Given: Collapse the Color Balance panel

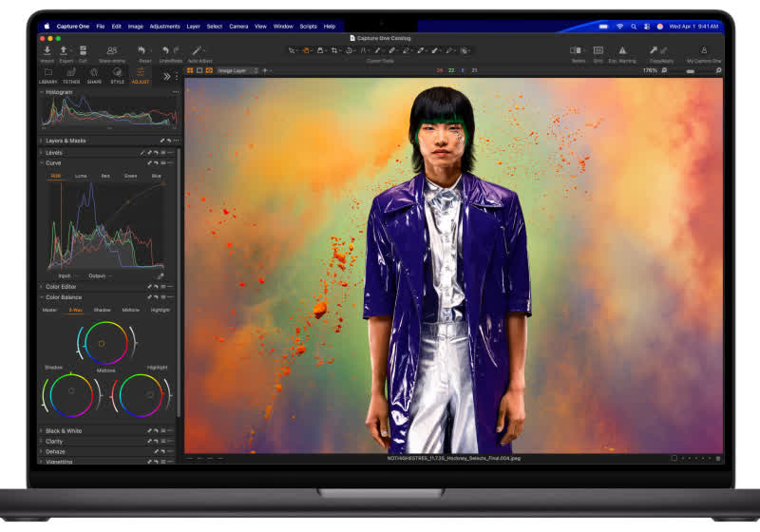Looking at the screenshot, I should click(x=41, y=297).
